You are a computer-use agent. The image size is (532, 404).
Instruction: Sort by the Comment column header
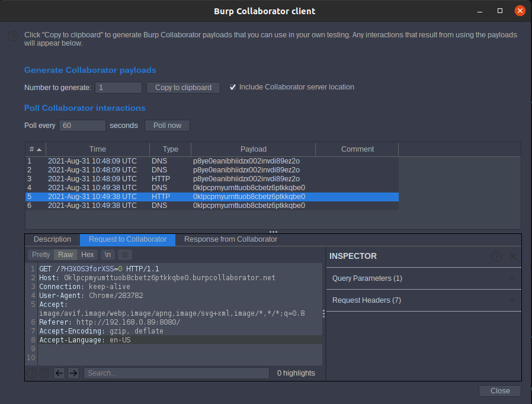[x=357, y=149]
